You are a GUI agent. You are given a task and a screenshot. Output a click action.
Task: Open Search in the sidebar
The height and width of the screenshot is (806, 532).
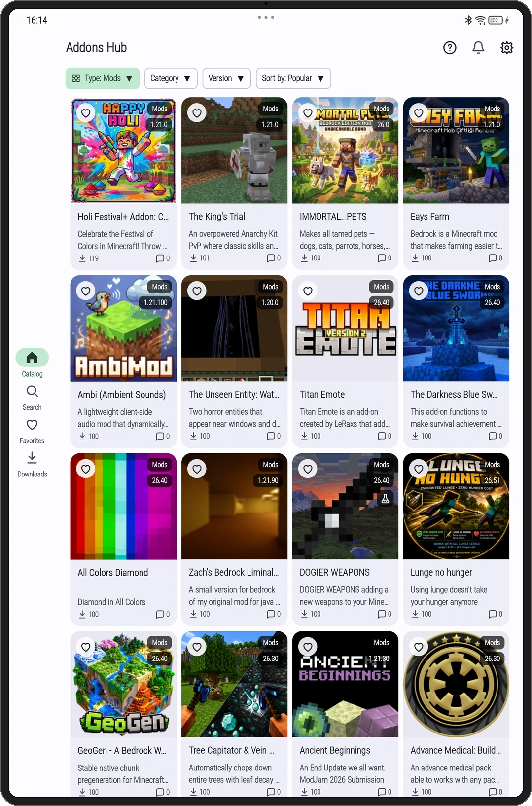point(32,398)
